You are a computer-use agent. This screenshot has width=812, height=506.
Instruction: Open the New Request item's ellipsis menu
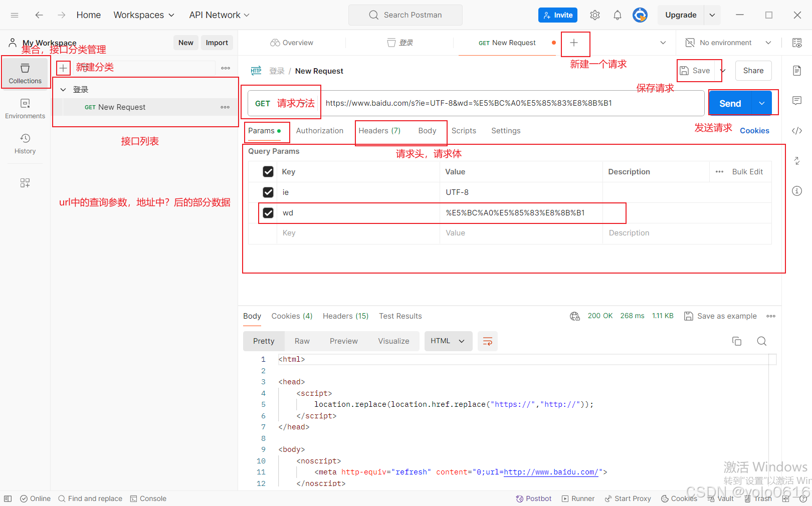(225, 107)
